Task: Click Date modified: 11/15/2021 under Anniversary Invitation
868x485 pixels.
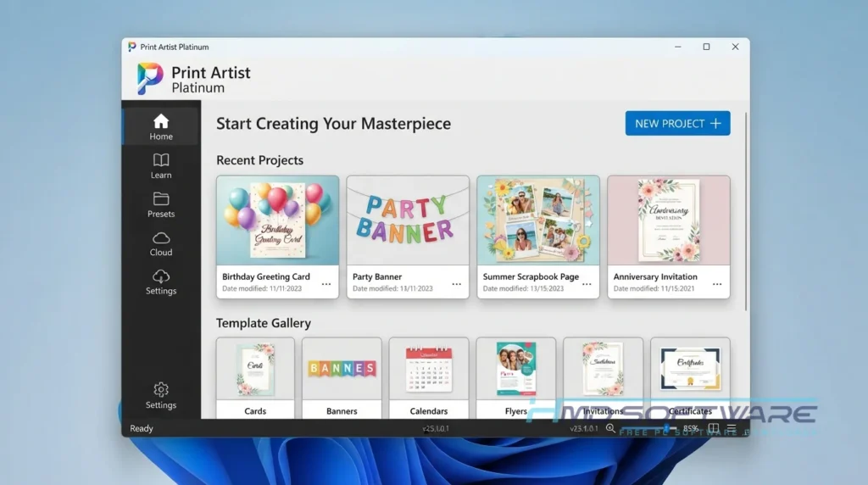Action: click(x=654, y=288)
